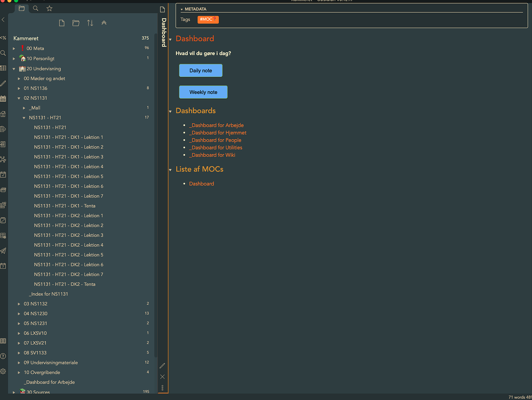Create a new note using the new-note icon

[x=62, y=23]
